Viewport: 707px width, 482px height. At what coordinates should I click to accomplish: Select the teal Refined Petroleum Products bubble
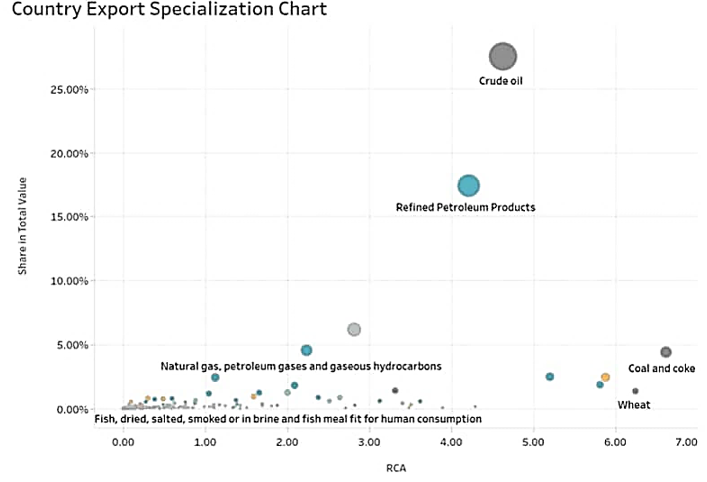click(468, 185)
